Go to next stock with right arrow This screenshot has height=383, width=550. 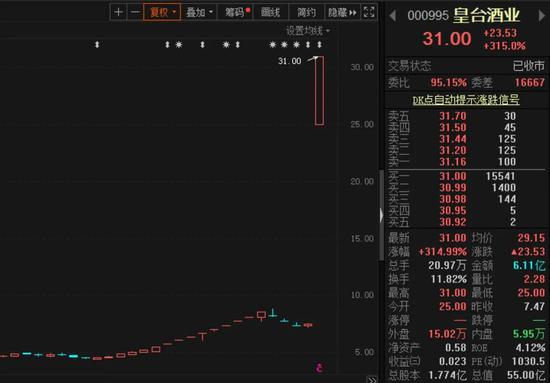[x=542, y=15]
